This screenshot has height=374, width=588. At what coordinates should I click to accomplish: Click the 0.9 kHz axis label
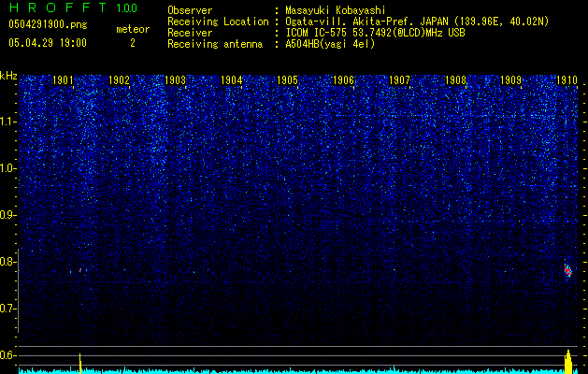(8, 215)
